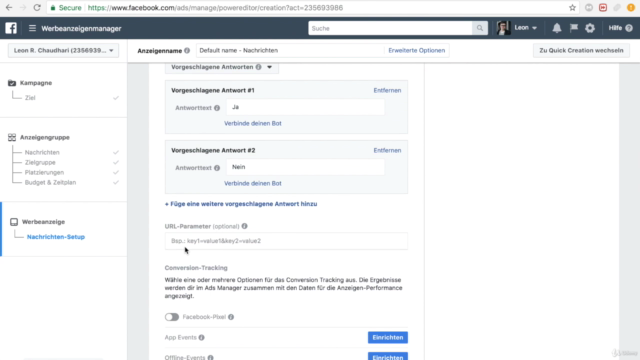The width and height of the screenshot is (640, 360).
Task: Toggle the Facebook-Pixel switch
Action: pos(172,317)
